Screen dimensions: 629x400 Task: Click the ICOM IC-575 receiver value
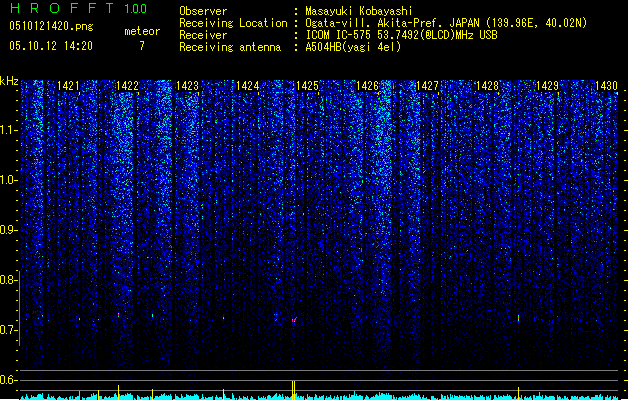(x=401, y=35)
